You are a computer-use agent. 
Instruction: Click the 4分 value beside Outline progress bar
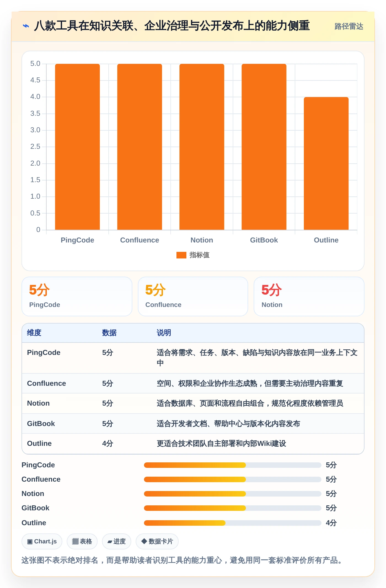[331, 523]
